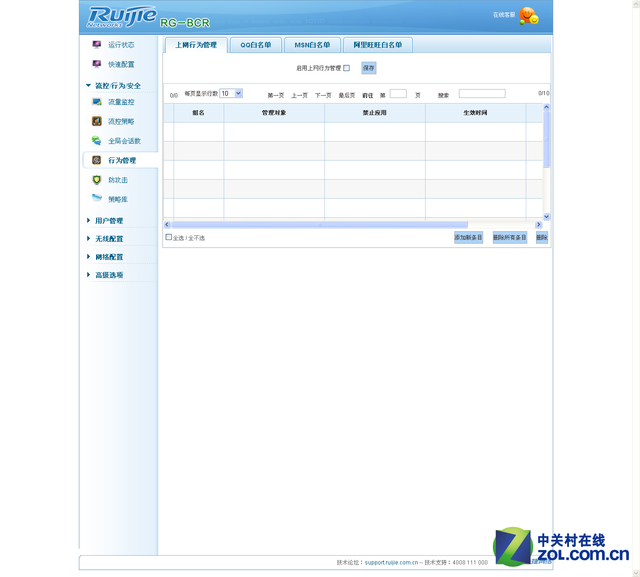Screen dimensions: 640x577
Task: Open the rows-per-page dropdown showing 10
Action: point(231,93)
